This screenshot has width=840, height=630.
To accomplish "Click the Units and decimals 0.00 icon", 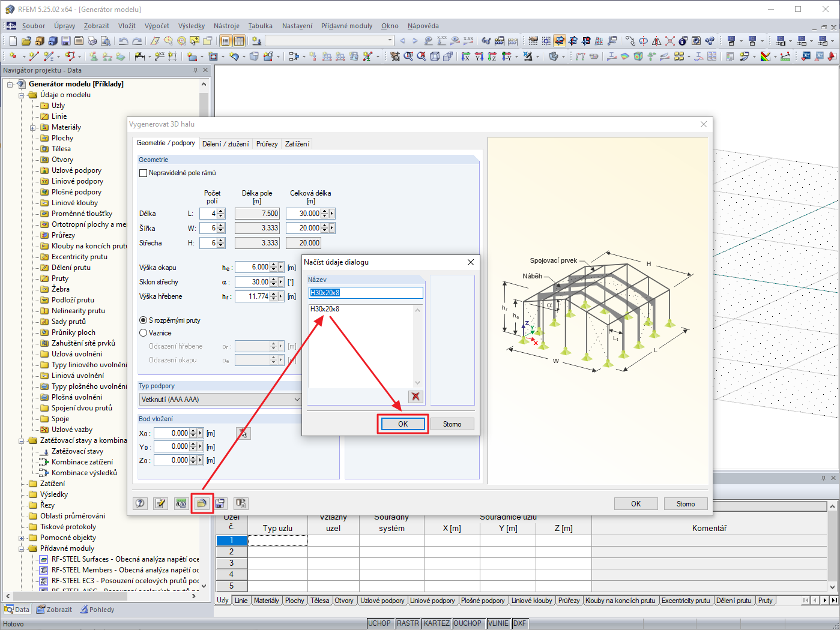I will point(181,503).
